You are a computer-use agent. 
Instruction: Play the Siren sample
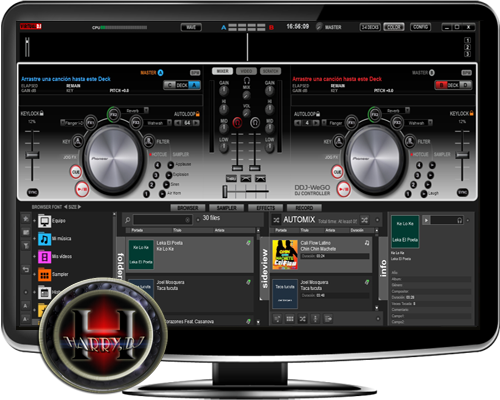tap(166, 184)
